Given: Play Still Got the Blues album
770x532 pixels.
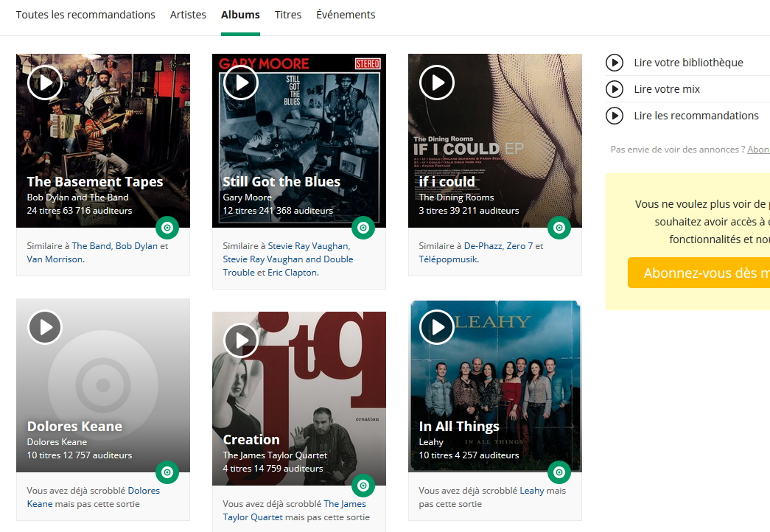Looking at the screenshot, I should click(x=241, y=83).
